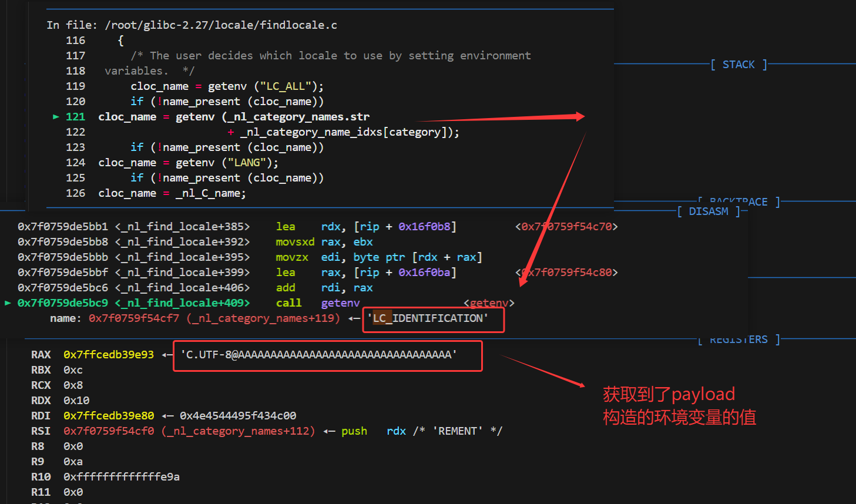Click the R10 register value 0xfffffffffffffe9a
The image size is (856, 504).
tap(122, 477)
